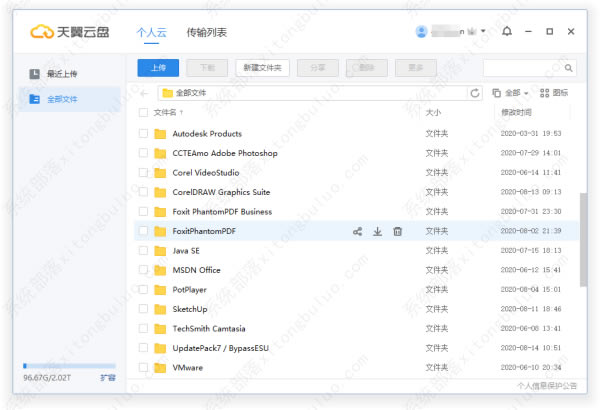Check the Foxit PhantomPDF Business checkbox

point(143,211)
